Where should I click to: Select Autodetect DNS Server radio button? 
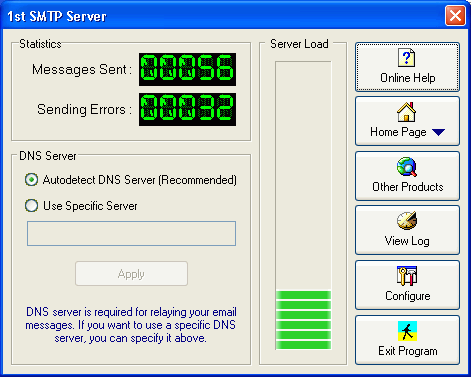tap(31, 180)
